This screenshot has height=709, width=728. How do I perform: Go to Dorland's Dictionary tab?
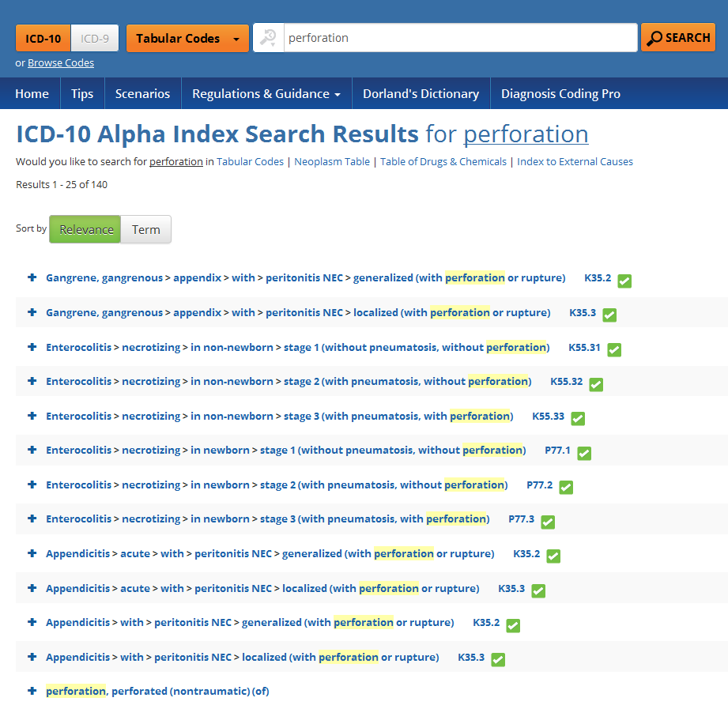[421, 94]
